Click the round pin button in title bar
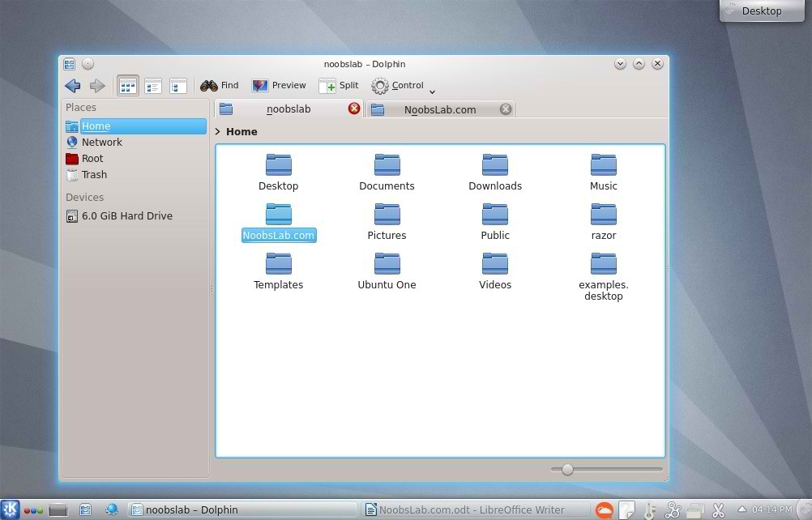812x520 pixels. point(88,64)
